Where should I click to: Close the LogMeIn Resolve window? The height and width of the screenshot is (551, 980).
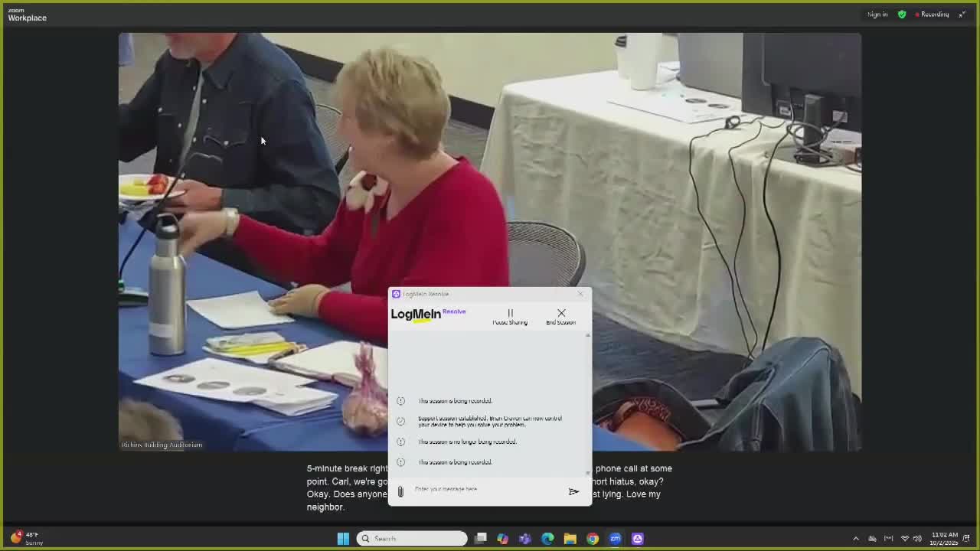pyautogui.click(x=580, y=294)
